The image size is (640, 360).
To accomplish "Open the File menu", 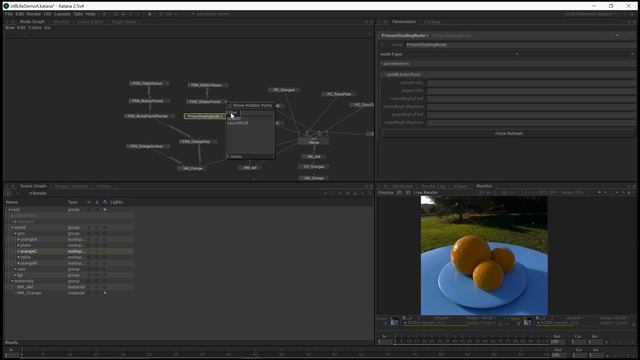I will (x=9, y=14).
